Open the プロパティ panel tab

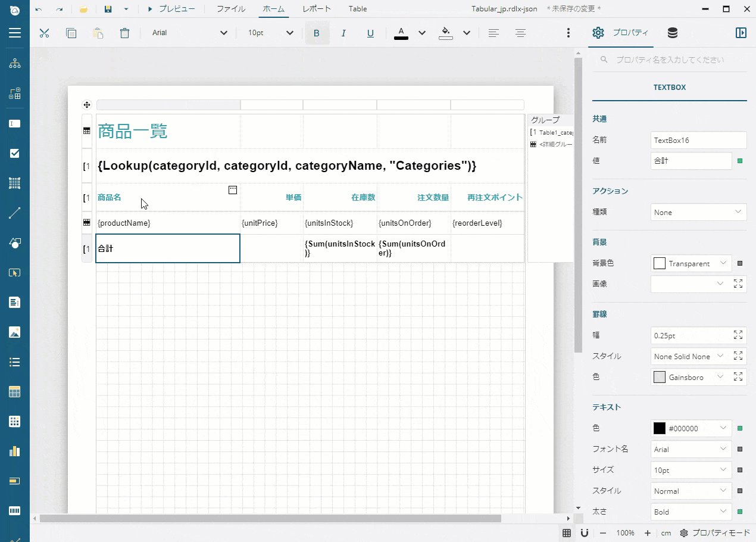coord(621,33)
